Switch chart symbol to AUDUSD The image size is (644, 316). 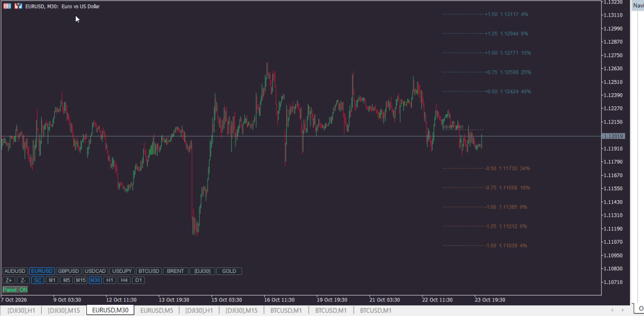coord(15,271)
